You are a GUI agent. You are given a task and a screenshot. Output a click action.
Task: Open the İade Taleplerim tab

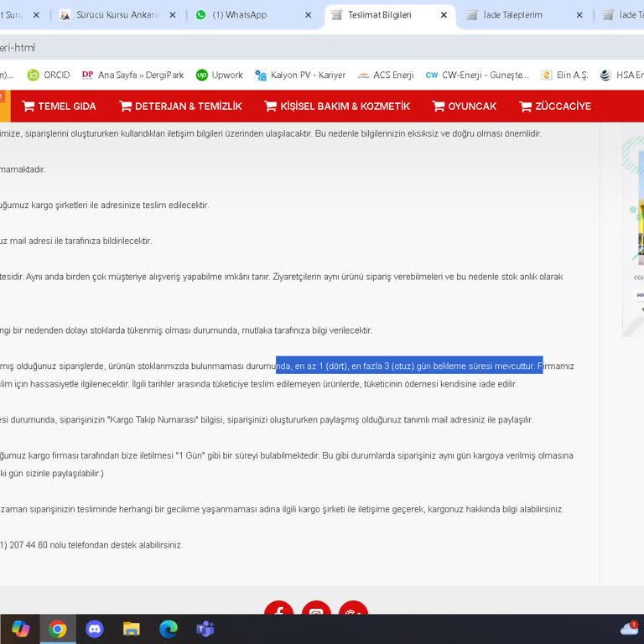coord(525,15)
